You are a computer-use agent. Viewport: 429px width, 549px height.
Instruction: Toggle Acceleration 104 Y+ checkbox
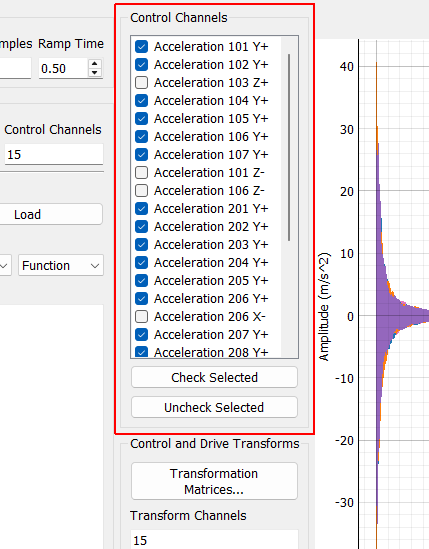[x=141, y=100]
